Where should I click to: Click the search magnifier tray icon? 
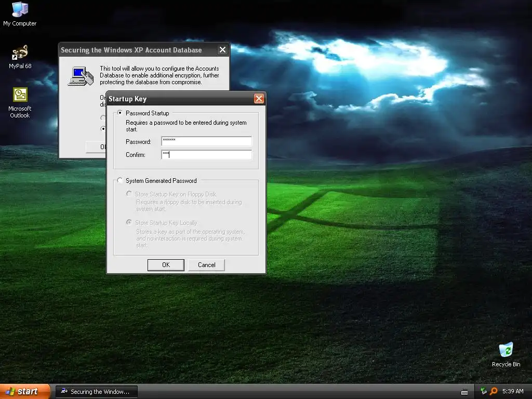tap(494, 391)
